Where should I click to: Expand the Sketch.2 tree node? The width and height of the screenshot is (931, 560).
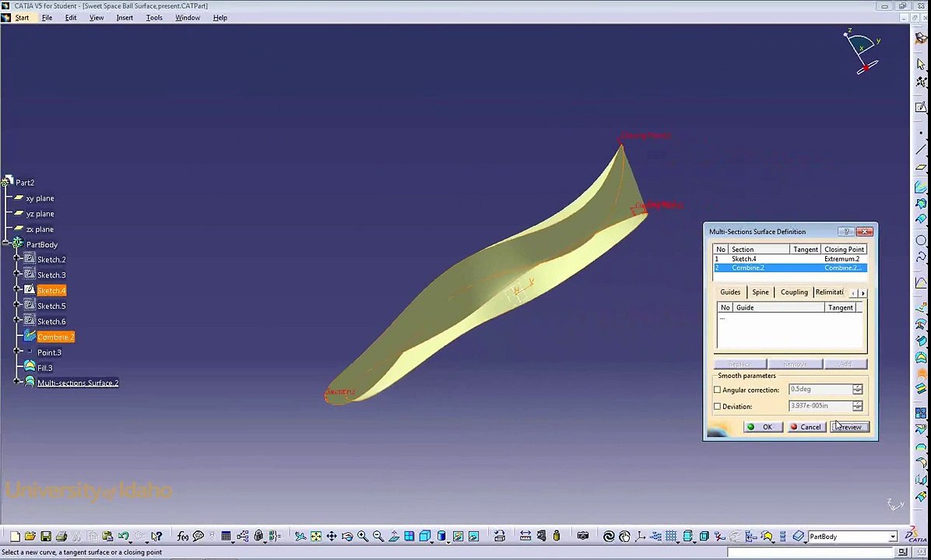[x=17, y=259]
